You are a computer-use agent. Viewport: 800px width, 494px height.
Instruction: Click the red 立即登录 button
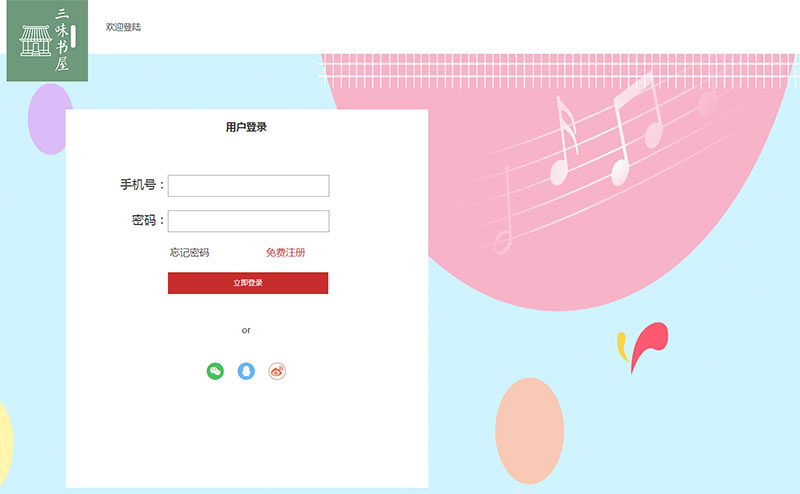[248, 283]
